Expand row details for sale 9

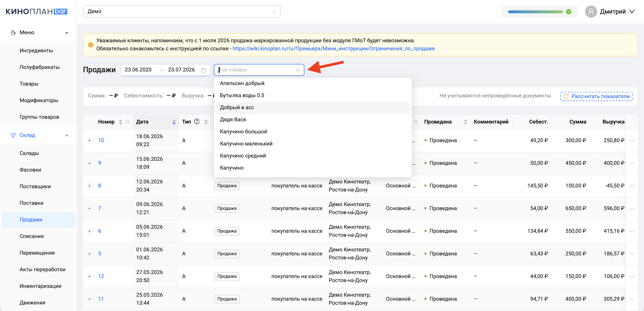click(90, 163)
